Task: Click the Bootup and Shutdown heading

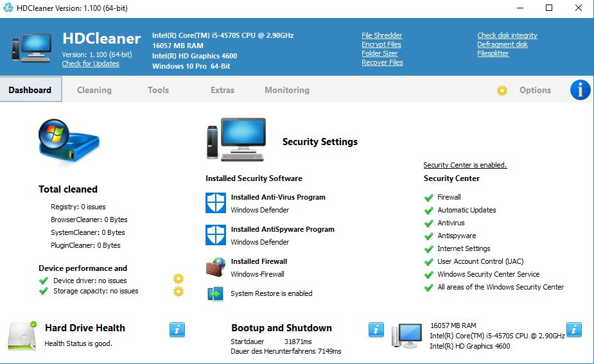Action: 281,328
